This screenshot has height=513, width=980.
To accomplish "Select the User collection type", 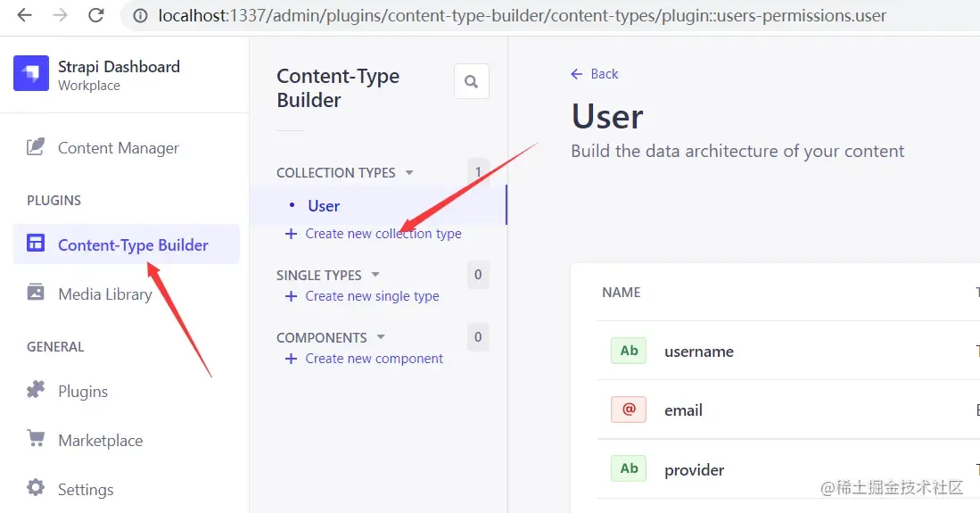I will pyautogui.click(x=378, y=206).
